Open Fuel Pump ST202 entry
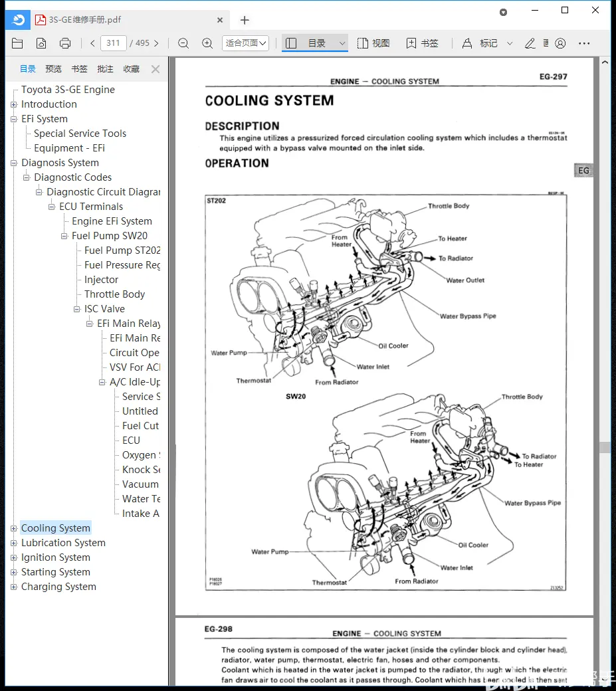 122,250
